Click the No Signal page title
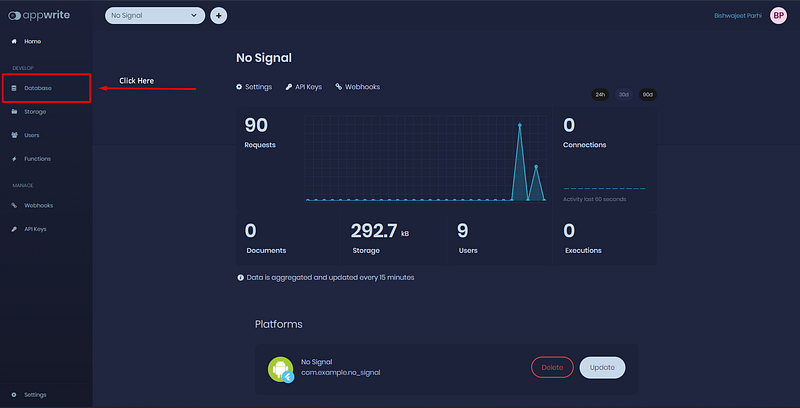Screen dimensions: 800x408 pyautogui.click(x=264, y=58)
